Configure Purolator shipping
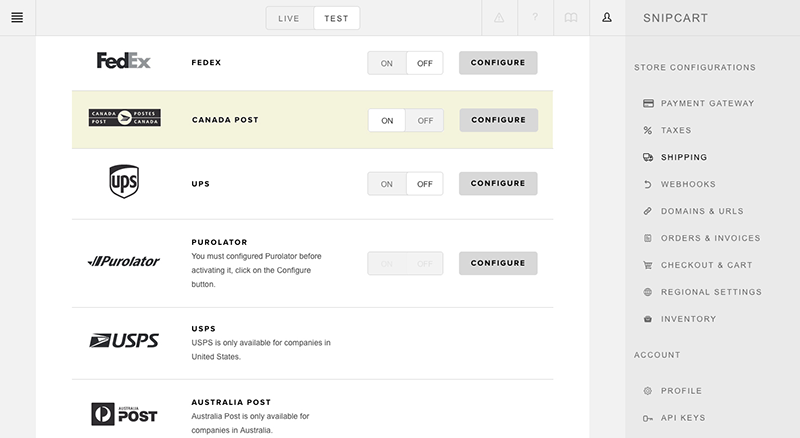Viewport: 800px width, 438px height. [498, 263]
